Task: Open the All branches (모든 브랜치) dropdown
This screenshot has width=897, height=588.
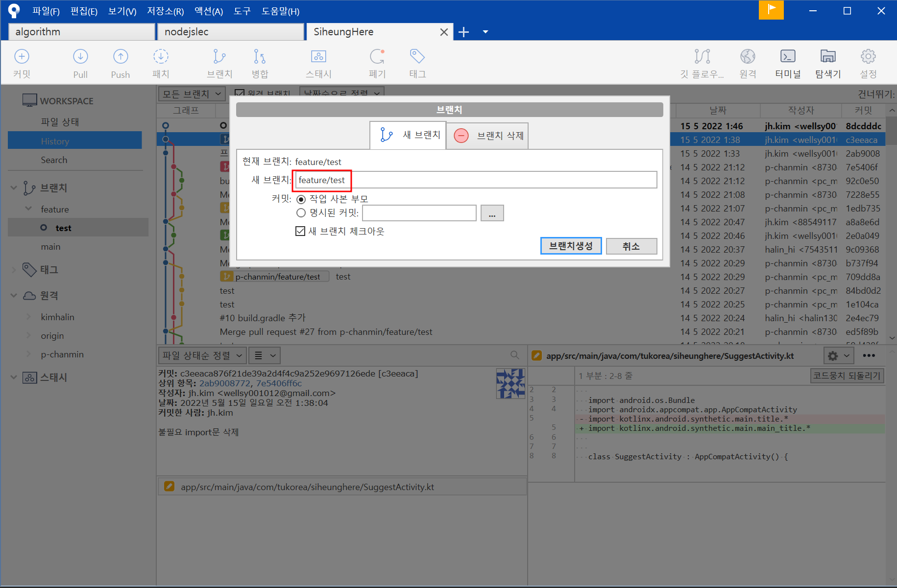Action: [192, 94]
